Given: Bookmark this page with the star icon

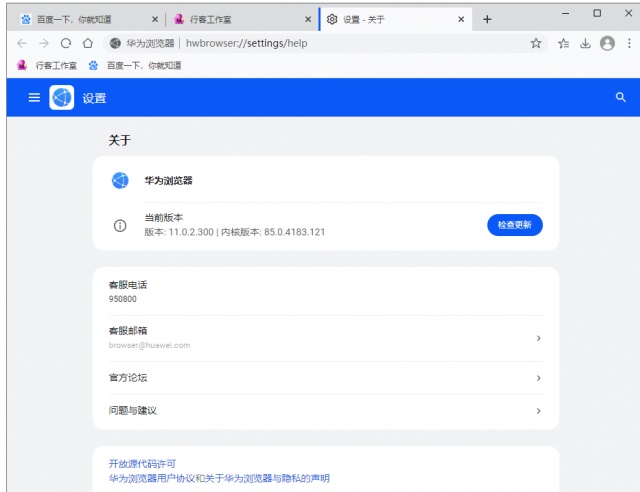Looking at the screenshot, I should 536,43.
